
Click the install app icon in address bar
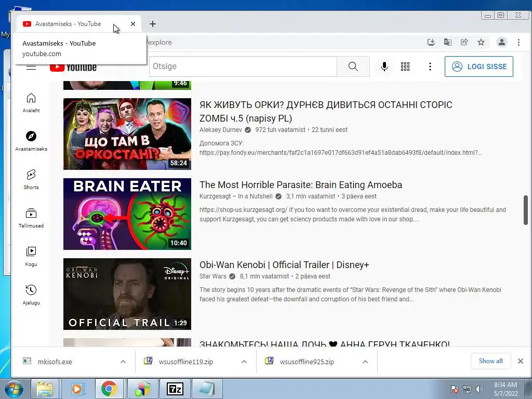point(431,42)
